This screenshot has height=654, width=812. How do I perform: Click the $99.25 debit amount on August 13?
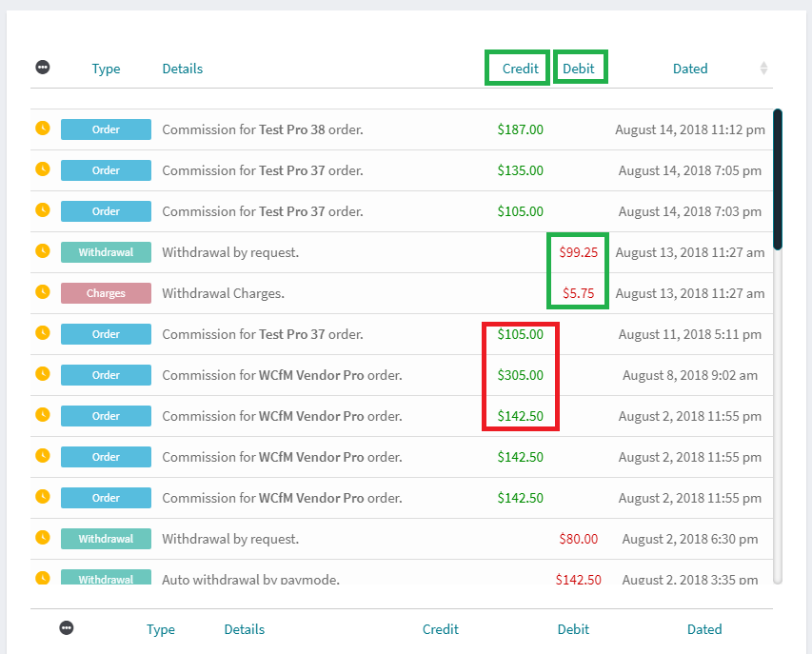pyautogui.click(x=578, y=251)
